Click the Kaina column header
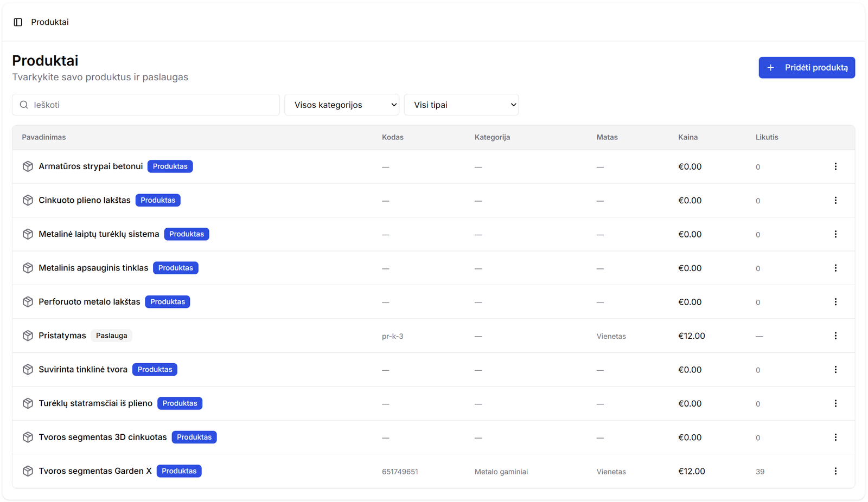Viewport: 868px width, 502px height. pos(687,137)
